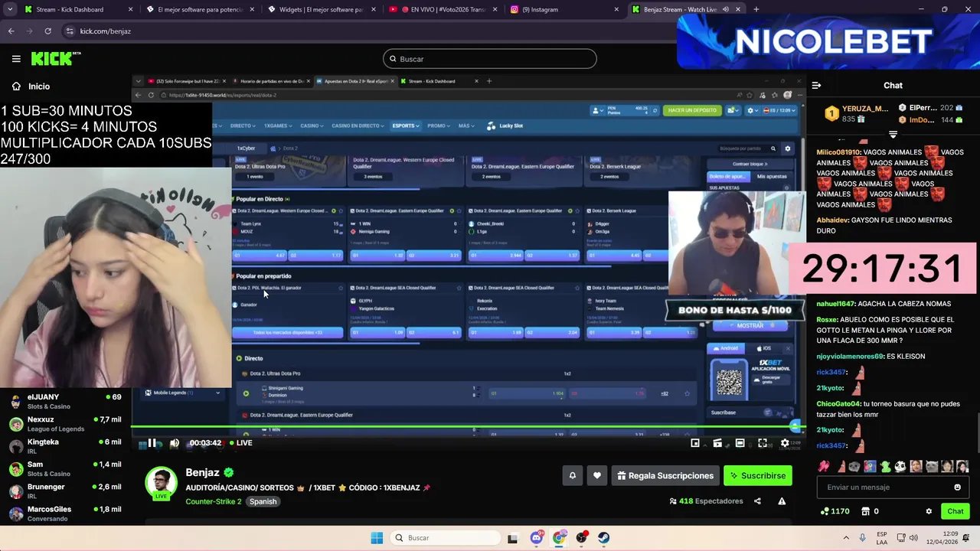This screenshot has width=980, height=551.
Task: Open Sam Slots & Casino channel
Action: (x=65, y=469)
